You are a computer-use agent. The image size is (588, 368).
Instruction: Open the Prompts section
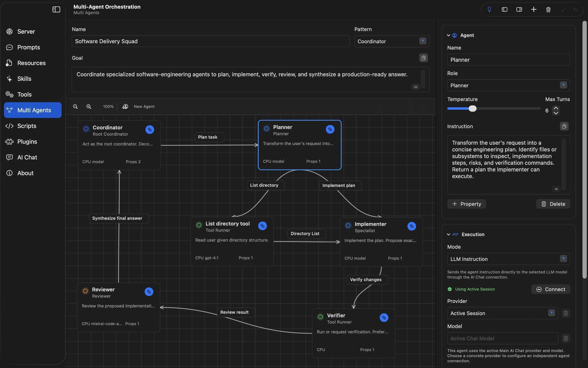33,47
